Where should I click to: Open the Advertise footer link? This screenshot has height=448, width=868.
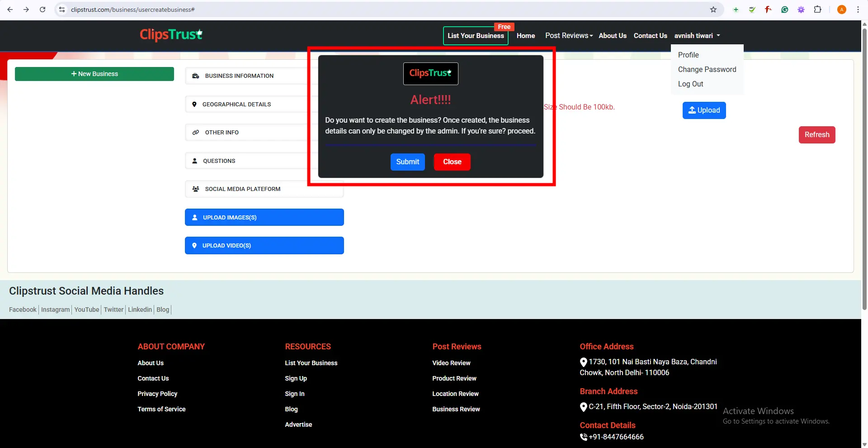point(298,424)
